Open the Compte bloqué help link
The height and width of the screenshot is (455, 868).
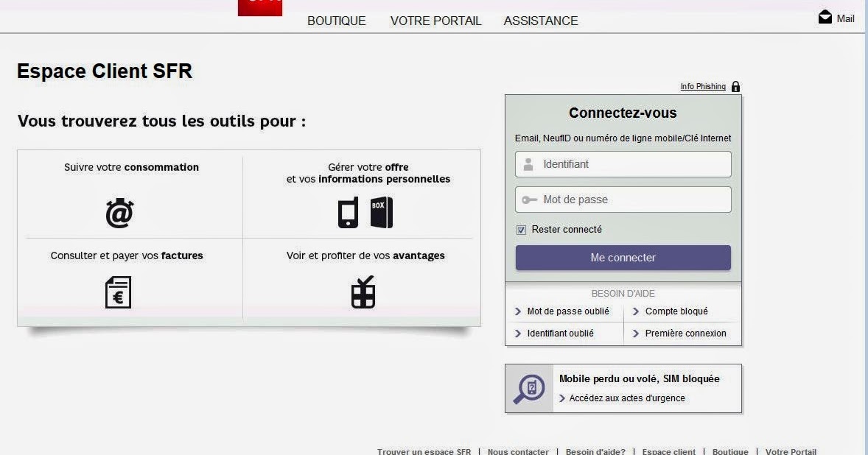tap(676, 311)
